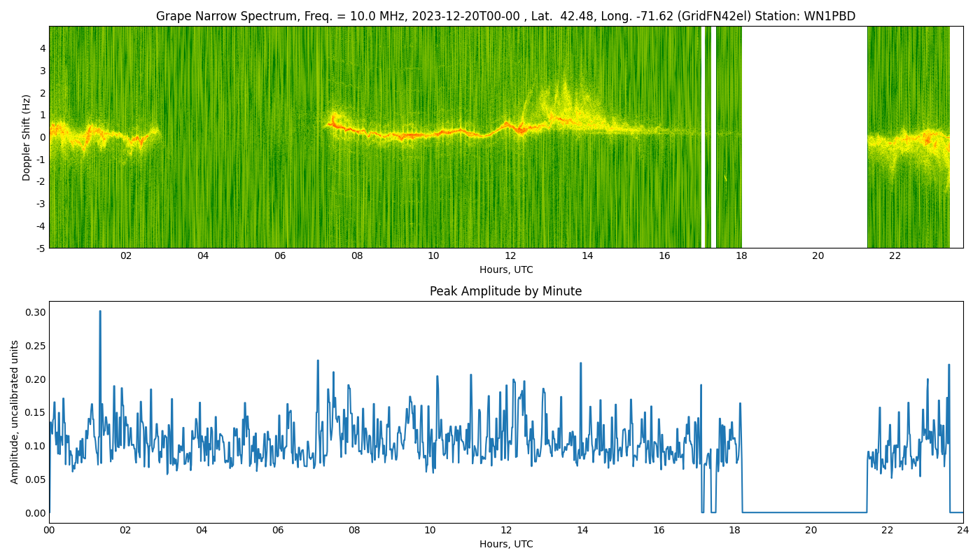Select the "Amplitude, uncalibrated units" axis label
The width and height of the screenshot is (980, 560).
15,412
